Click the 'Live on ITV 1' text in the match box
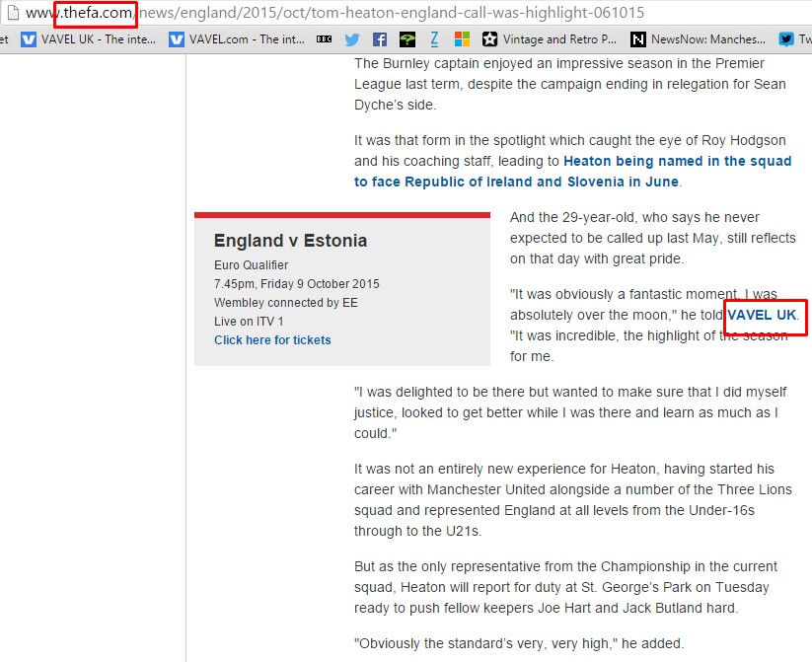812x662 pixels. [249, 322]
